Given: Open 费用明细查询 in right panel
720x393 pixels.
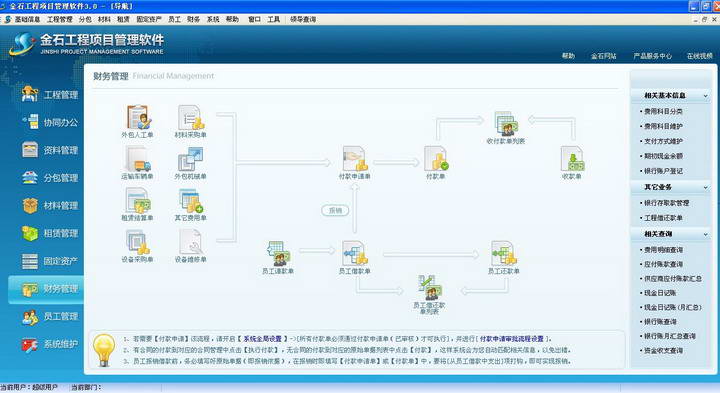Looking at the screenshot, I should click(x=663, y=250).
